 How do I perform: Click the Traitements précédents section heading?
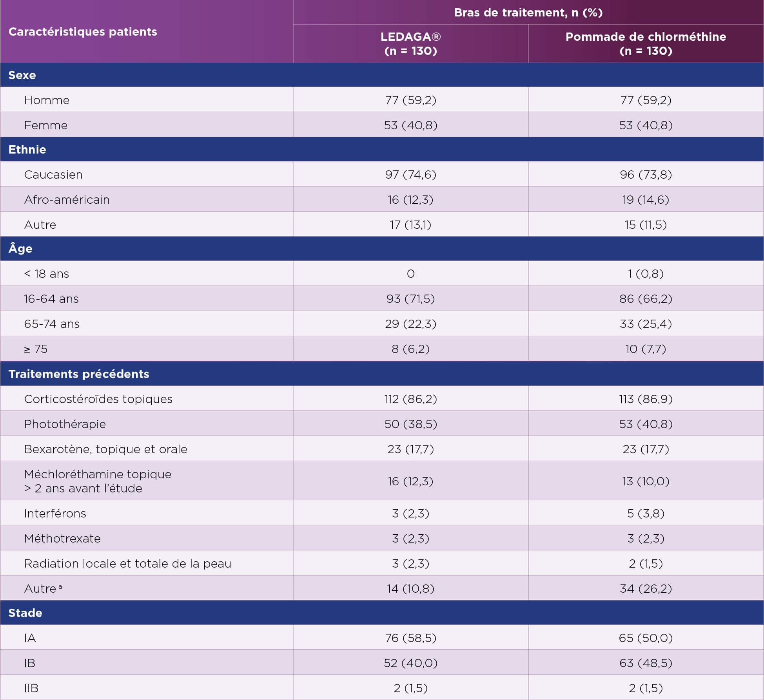click(79, 374)
